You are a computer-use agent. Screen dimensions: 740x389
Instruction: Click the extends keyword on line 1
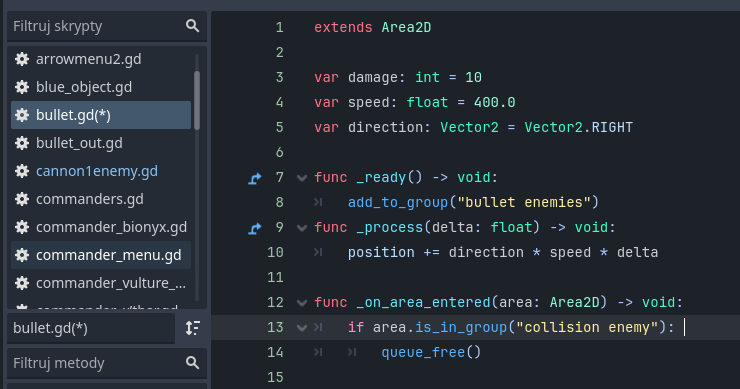[343, 27]
